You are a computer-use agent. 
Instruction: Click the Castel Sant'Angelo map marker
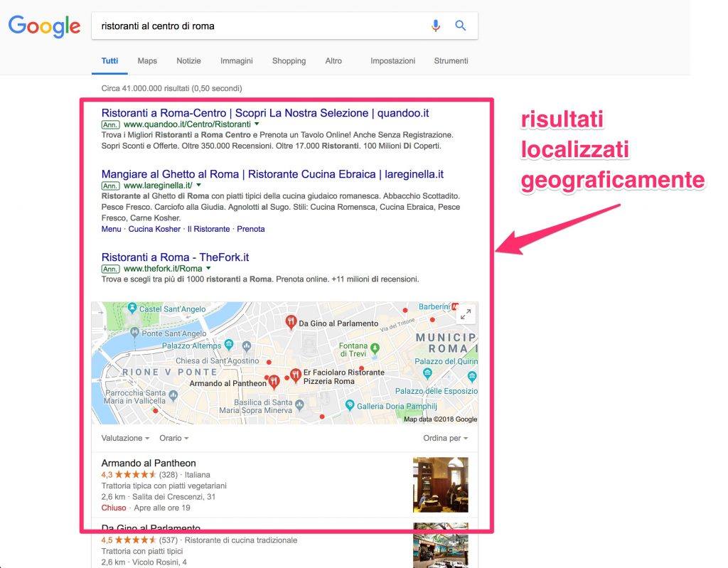tap(132, 307)
